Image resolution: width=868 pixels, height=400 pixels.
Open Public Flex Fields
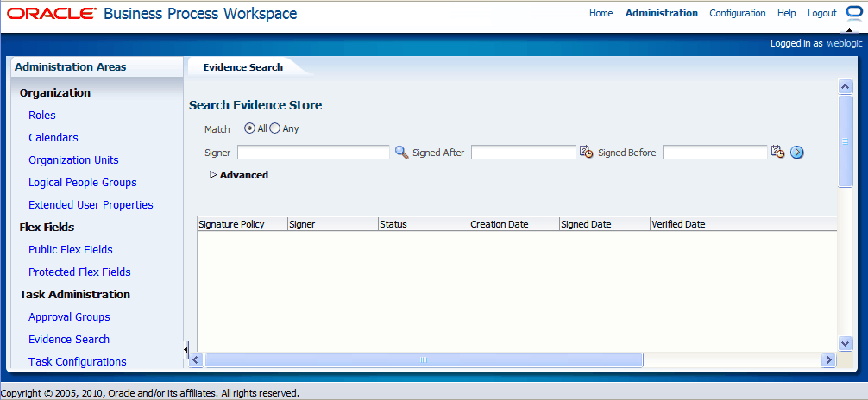[x=70, y=249]
